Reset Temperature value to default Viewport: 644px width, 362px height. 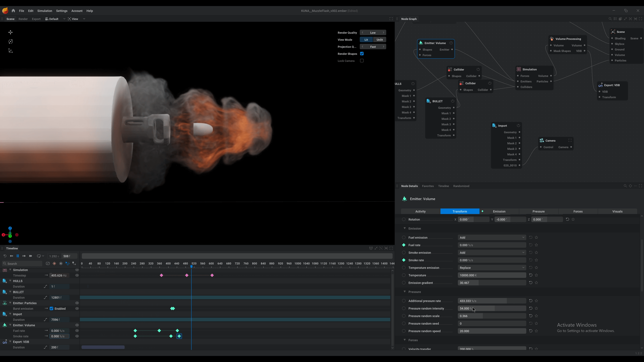coord(530,275)
